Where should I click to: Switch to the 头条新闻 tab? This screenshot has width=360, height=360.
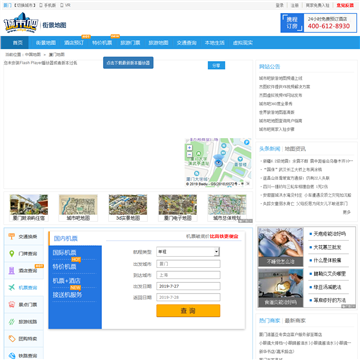pyautogui.click(x=270, y=149)
